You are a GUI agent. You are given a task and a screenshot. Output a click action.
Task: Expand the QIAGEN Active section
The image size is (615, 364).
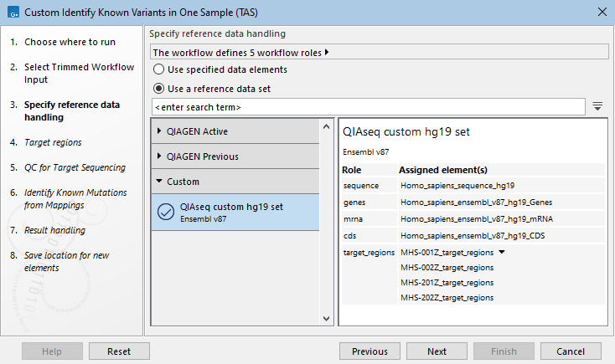pyautogui.click(x=161, y=131)
